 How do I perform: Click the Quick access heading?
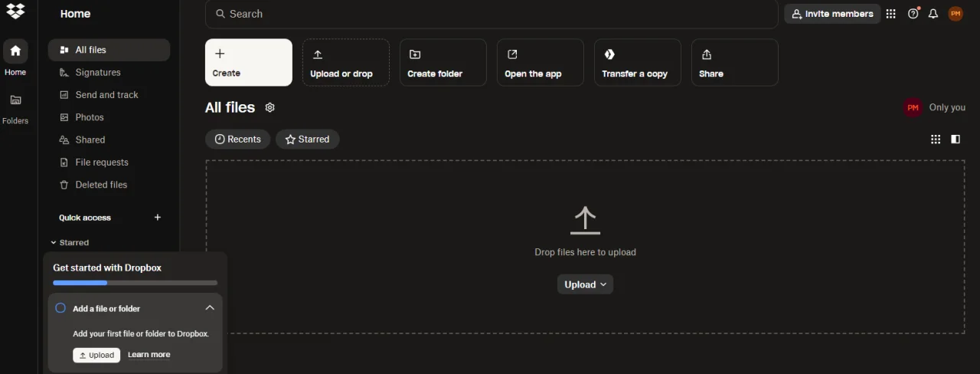coord(85,218)
